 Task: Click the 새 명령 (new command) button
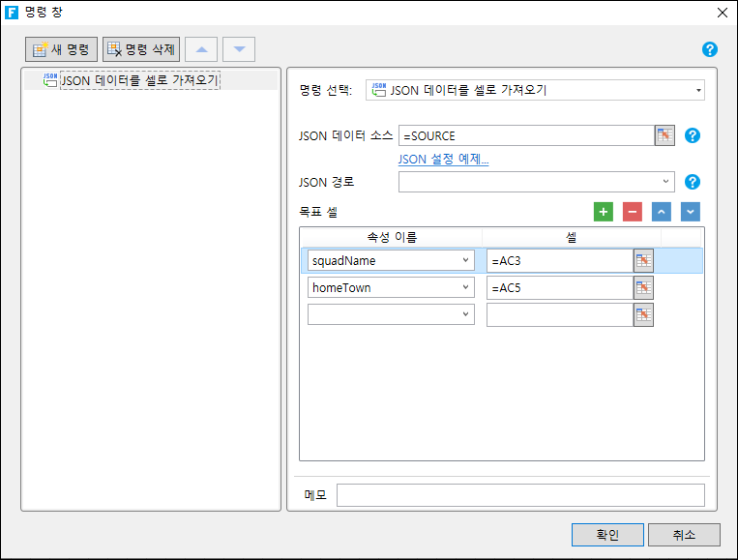click(x=62, y=49)
